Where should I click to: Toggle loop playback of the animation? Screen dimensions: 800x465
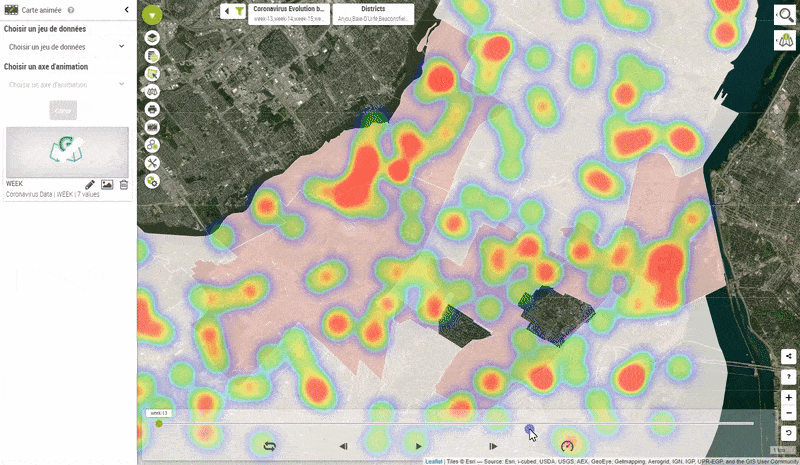(269, 446)
